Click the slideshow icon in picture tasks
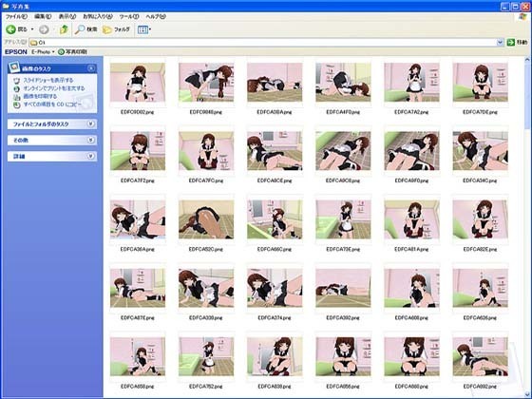 click(x=17, y=81)
